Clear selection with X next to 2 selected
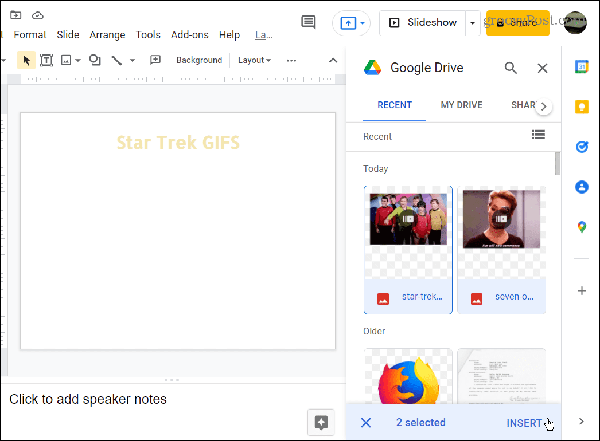Viewport: 600px width, 441px height. [x=366, y=423]
